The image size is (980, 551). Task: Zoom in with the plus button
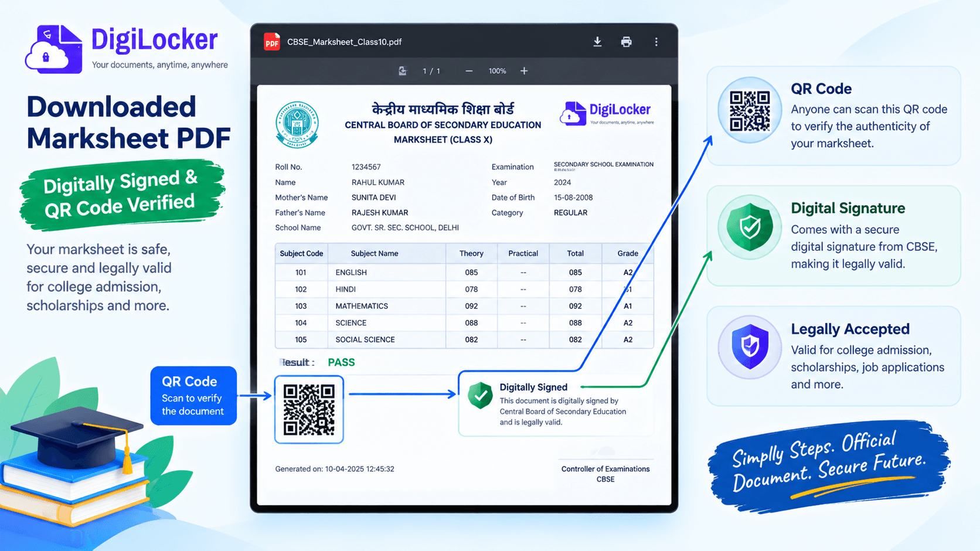[x=524, y=71]
